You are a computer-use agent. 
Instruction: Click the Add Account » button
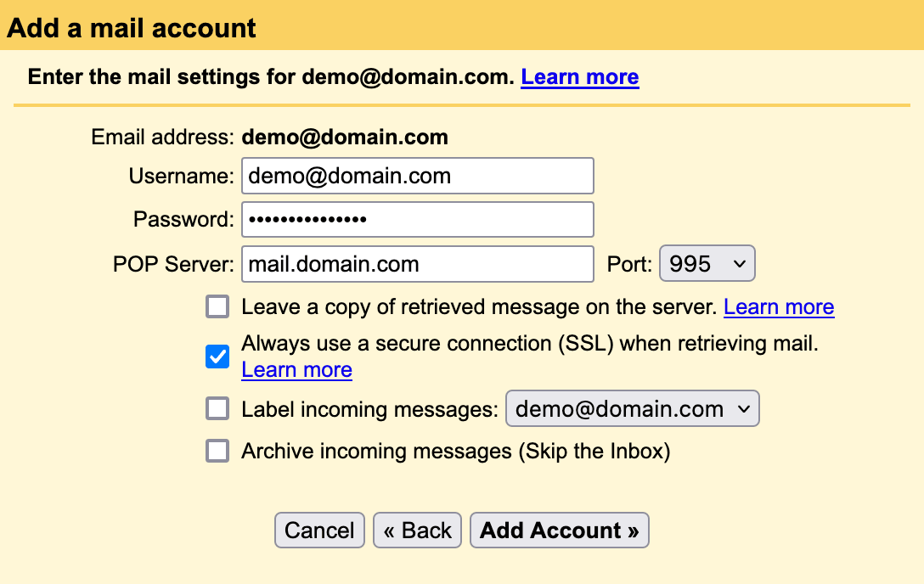(559, 530)
